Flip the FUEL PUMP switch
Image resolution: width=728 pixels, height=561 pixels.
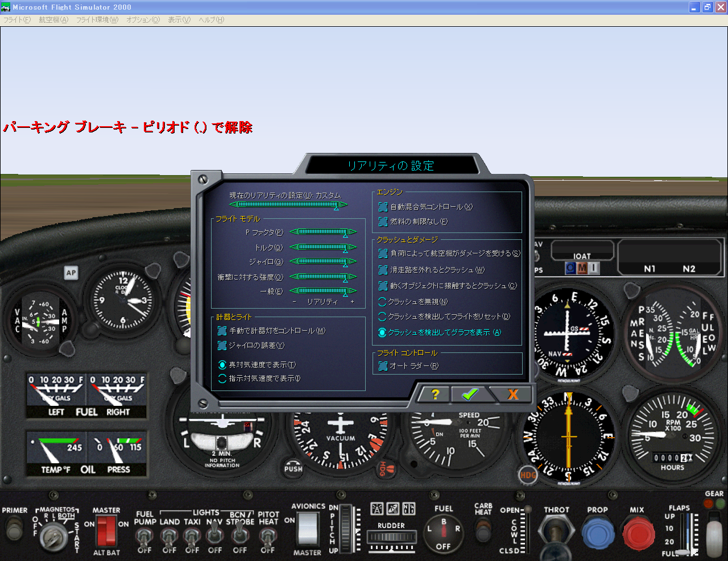point(144,537)
